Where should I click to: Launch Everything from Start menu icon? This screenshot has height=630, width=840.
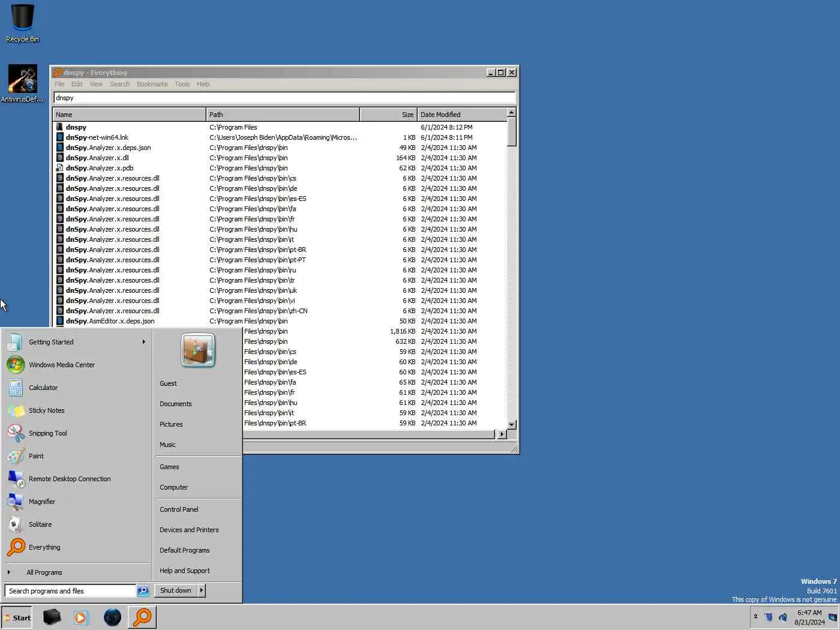point(16,547)
